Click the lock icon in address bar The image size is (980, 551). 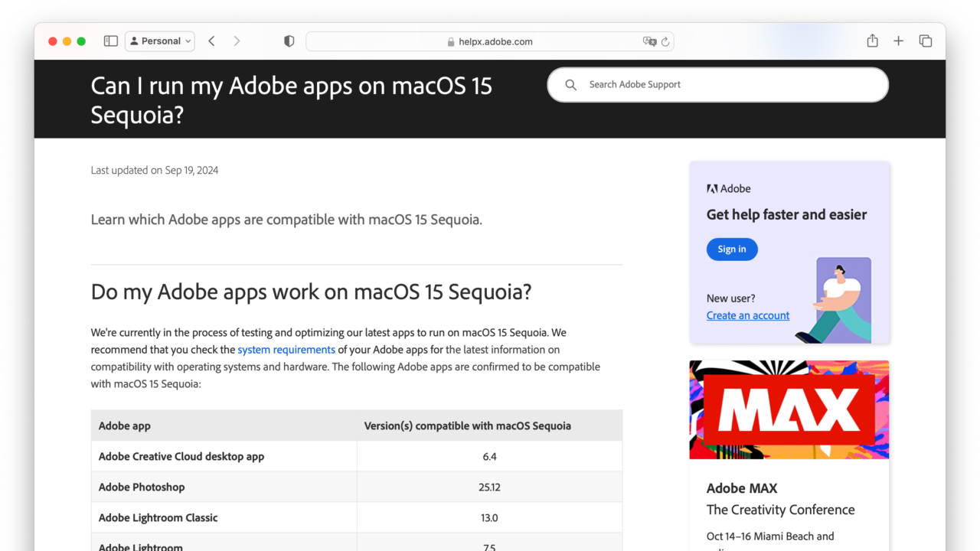point(451,42)
